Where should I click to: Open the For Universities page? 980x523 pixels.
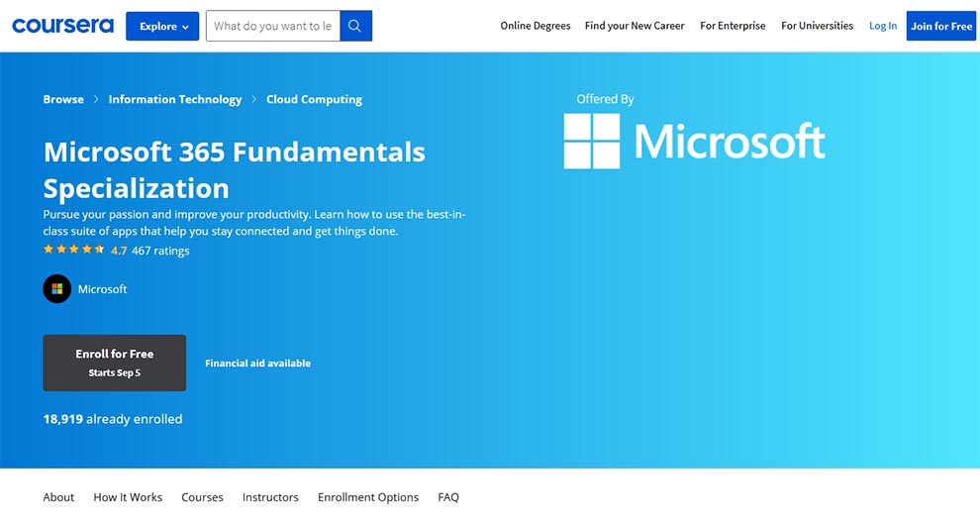(817, 26)
